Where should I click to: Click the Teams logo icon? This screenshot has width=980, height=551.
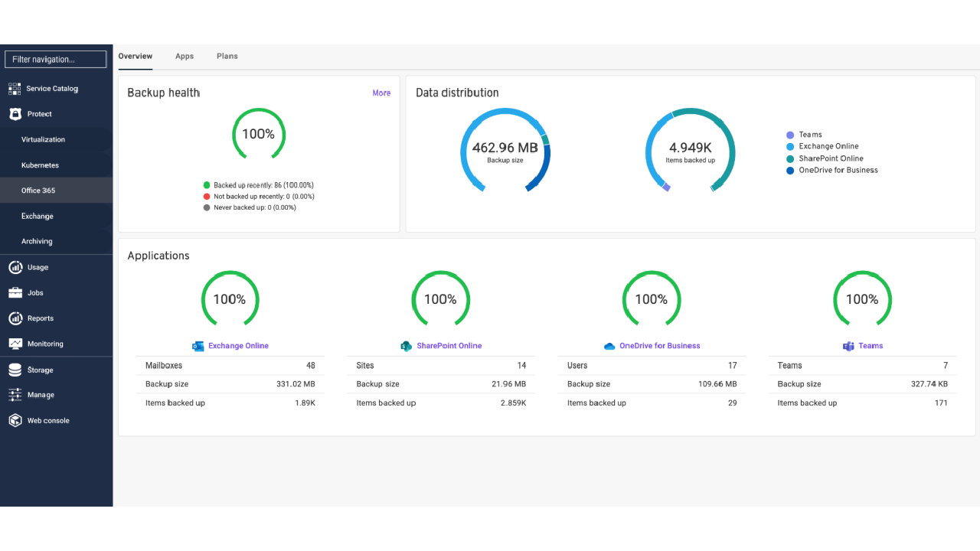click(848, 346)
